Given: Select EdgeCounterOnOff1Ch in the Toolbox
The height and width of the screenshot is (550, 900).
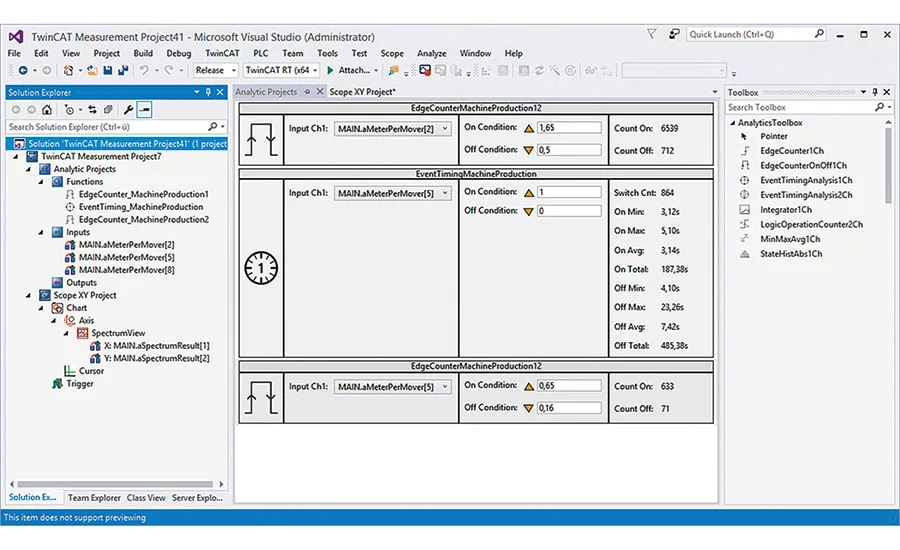Looking at the screenshot, I should [x=803, y=165].
